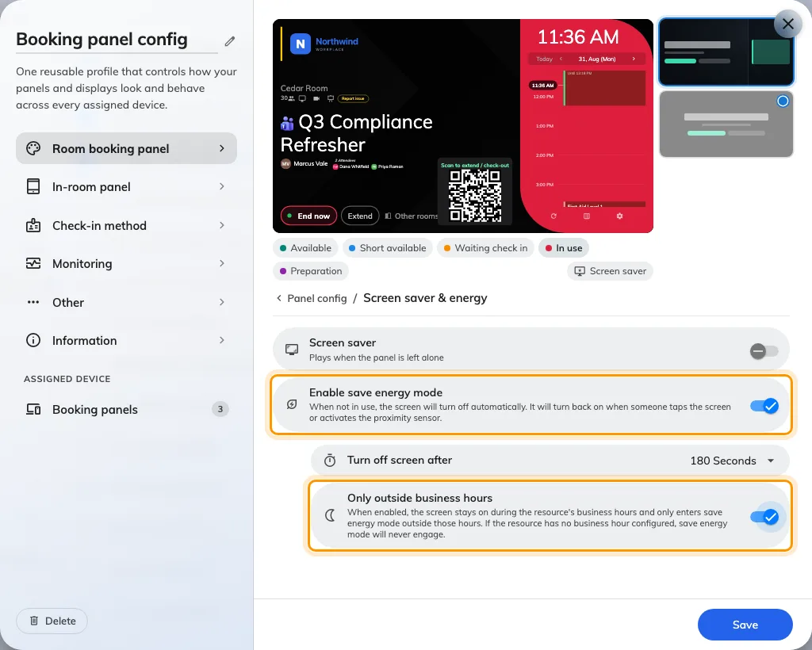Click the calendar icon at the preview bottom
The width and height of the screenshot is (812, 650).
(587, 216)
